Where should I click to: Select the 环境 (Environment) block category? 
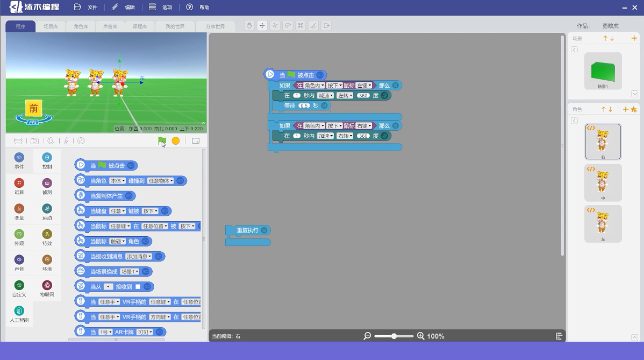tap(47, 263)
